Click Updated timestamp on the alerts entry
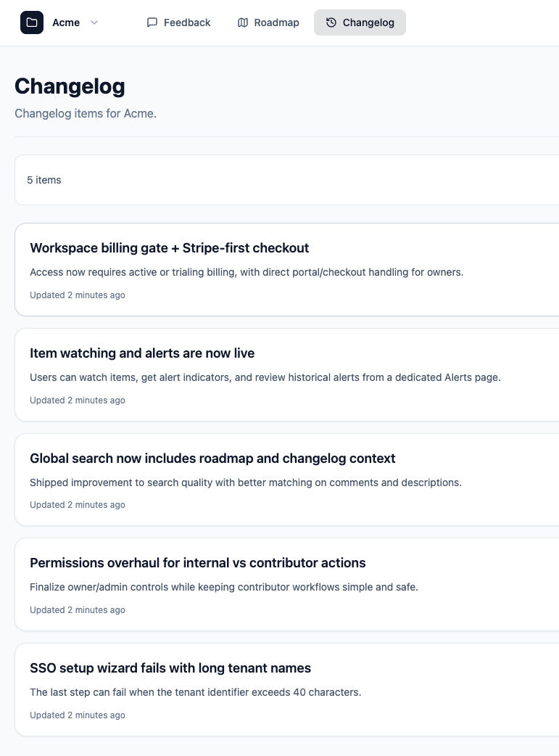Image resolution: width=559 pixels, height=756 pixels. pos(78,400)
